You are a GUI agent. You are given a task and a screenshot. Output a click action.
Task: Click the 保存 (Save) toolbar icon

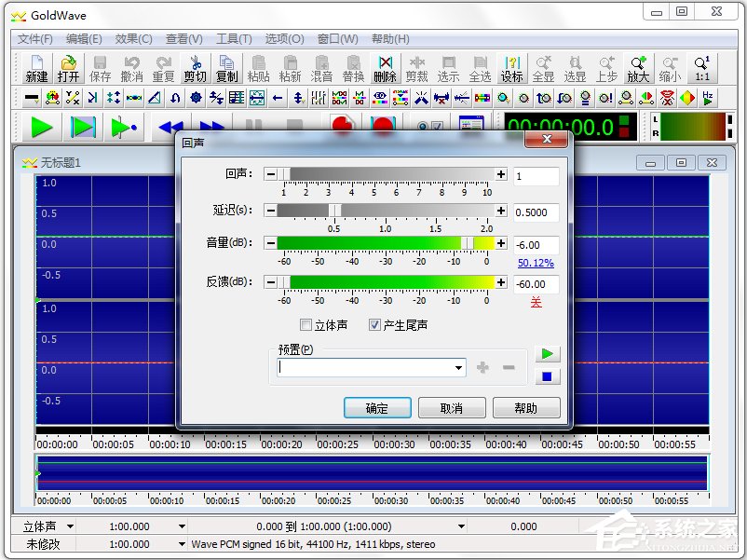pyautogui.click(x=100, y=69)
